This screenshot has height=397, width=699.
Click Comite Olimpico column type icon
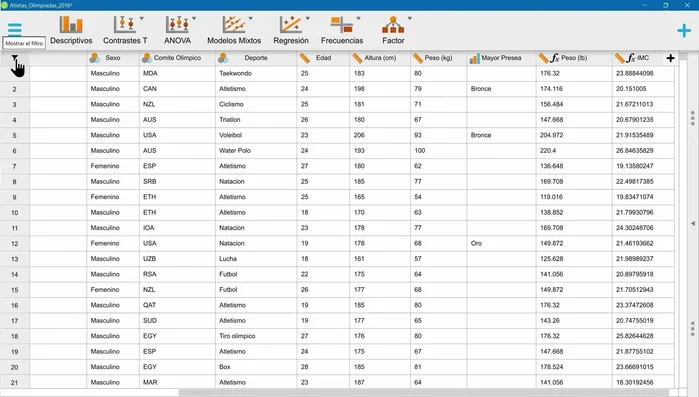coord(147,58)
